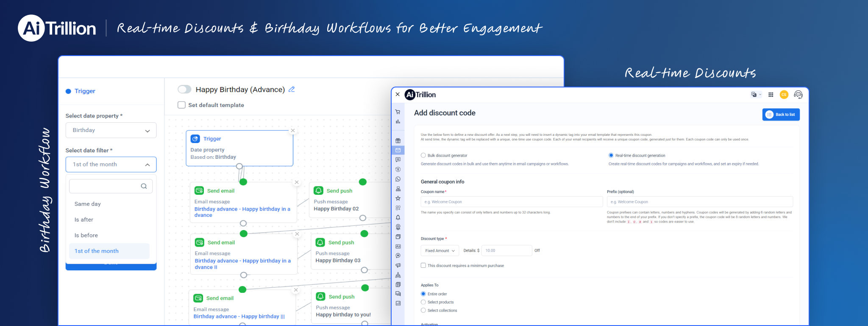Open 'Birthday advance - Happy birthday in advance II' link
The image size is (868, 326).
click(x=243, y=264)
